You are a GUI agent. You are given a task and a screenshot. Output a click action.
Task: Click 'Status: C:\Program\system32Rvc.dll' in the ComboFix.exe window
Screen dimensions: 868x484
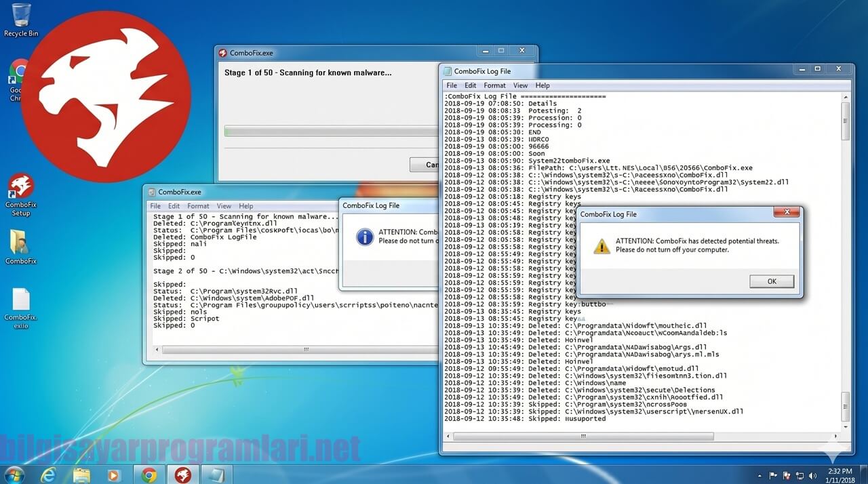click(x=224, y=291)
